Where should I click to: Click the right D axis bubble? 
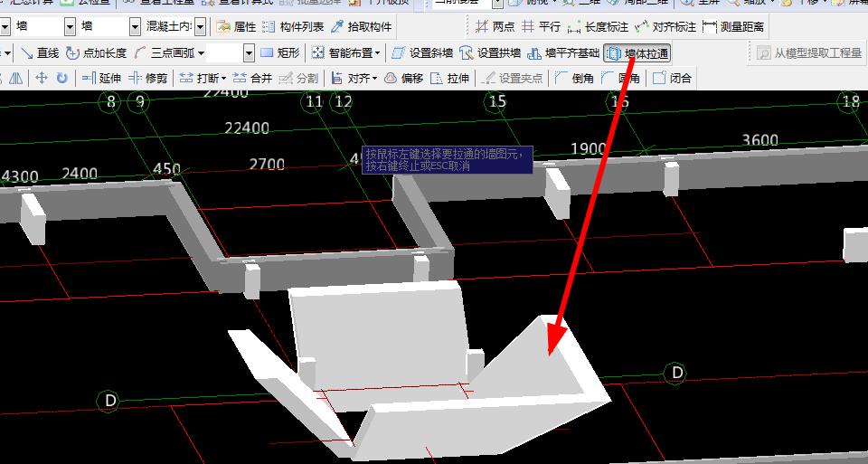click(676, 373)
